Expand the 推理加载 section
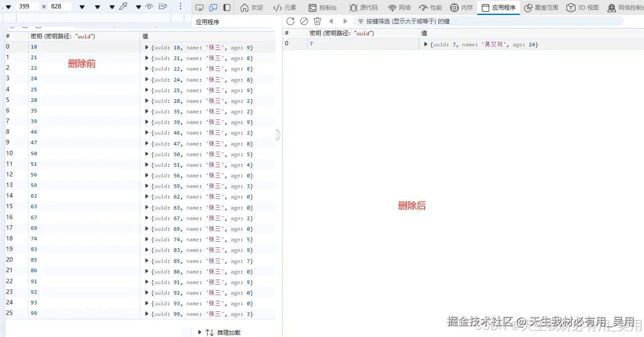Screen dimensions: 644x337 click(x=200, y=332)
